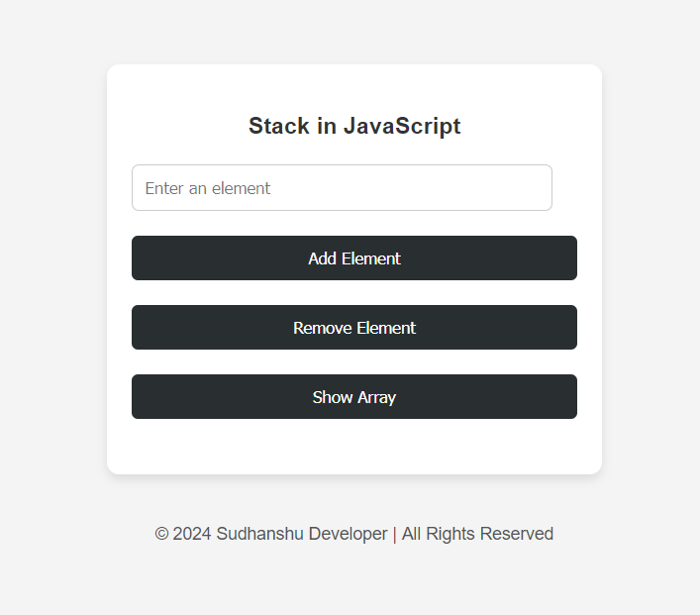Click the All Rights Reserved text
Image resolution: width=700 pixels, height=615 pixels.
pyautogui.click(x=477, y=534)
